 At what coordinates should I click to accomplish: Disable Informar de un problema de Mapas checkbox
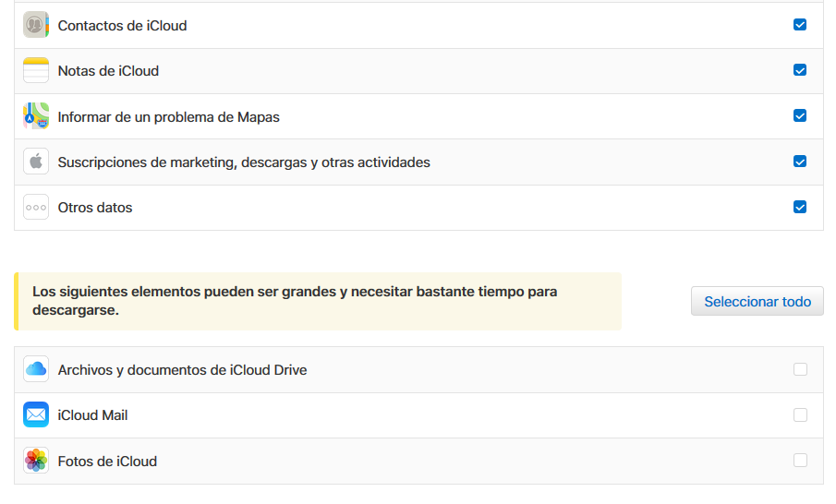coord(800,115)
